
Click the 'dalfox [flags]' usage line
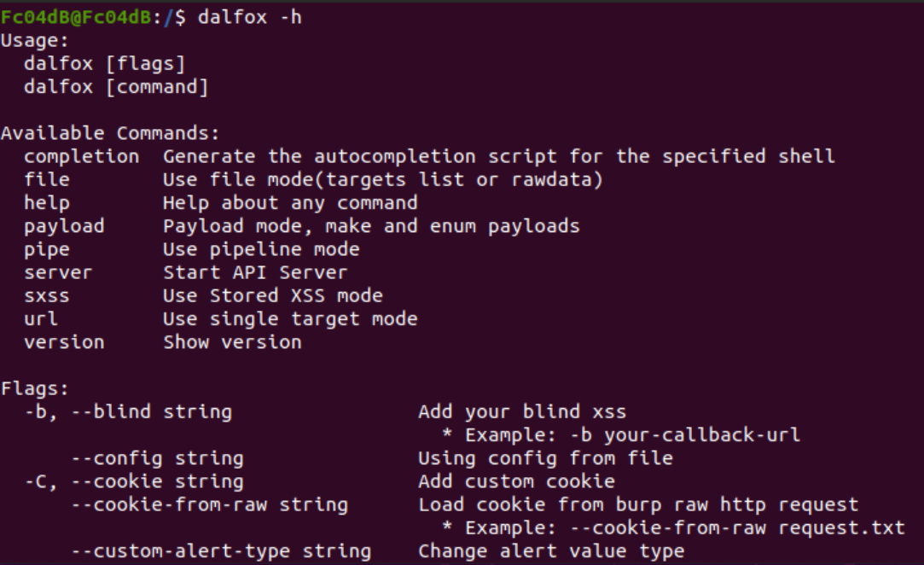coord(104,63)
